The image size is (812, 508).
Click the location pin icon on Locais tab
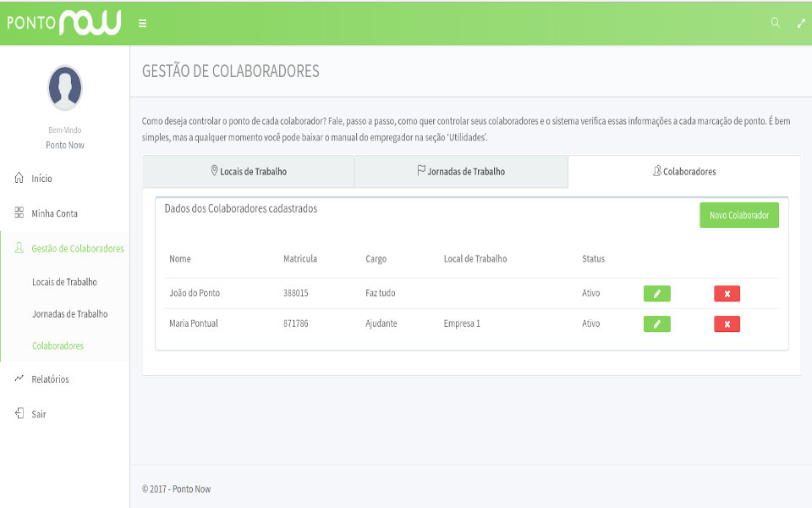pos(214,170)
